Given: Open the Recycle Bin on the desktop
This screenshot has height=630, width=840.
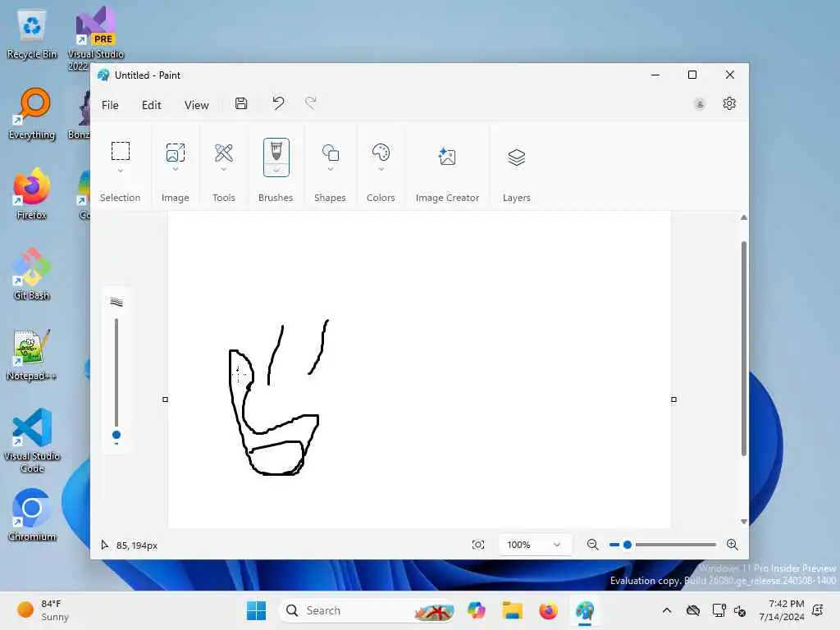Looking at the screenshot, I should click(32, 34).
